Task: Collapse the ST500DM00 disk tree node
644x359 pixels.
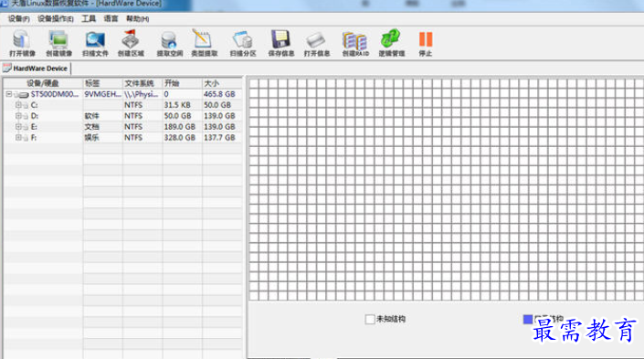Action: pos(8,94)
